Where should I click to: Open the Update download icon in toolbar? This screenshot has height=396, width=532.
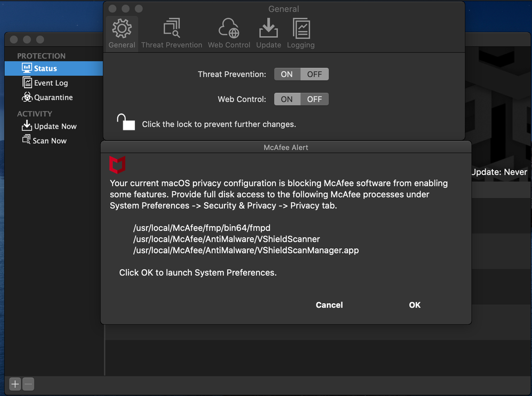click(268, 34)
